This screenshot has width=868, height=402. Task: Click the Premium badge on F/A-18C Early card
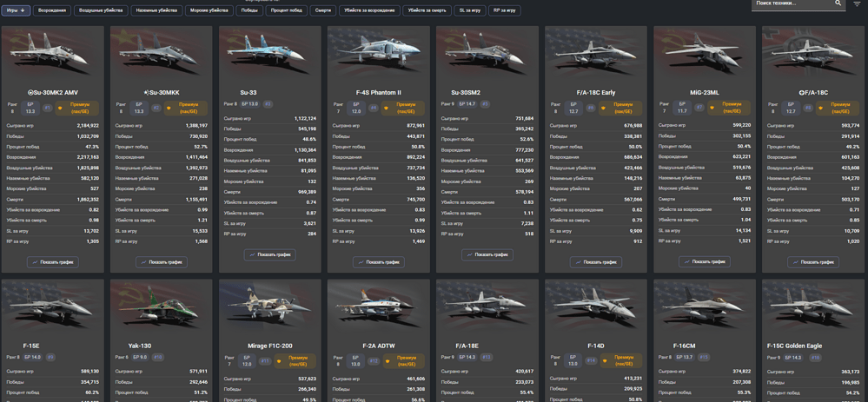(x=621, y=108)
